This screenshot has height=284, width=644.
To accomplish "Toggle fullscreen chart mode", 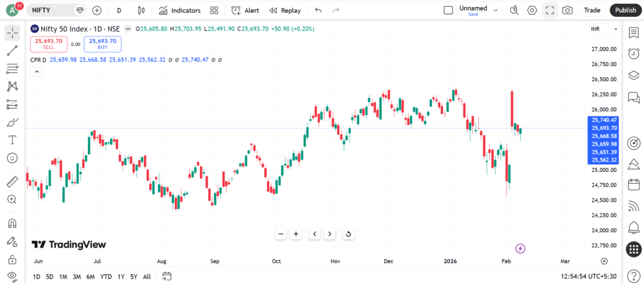I will pyautogui.click(x=550, y=10).
